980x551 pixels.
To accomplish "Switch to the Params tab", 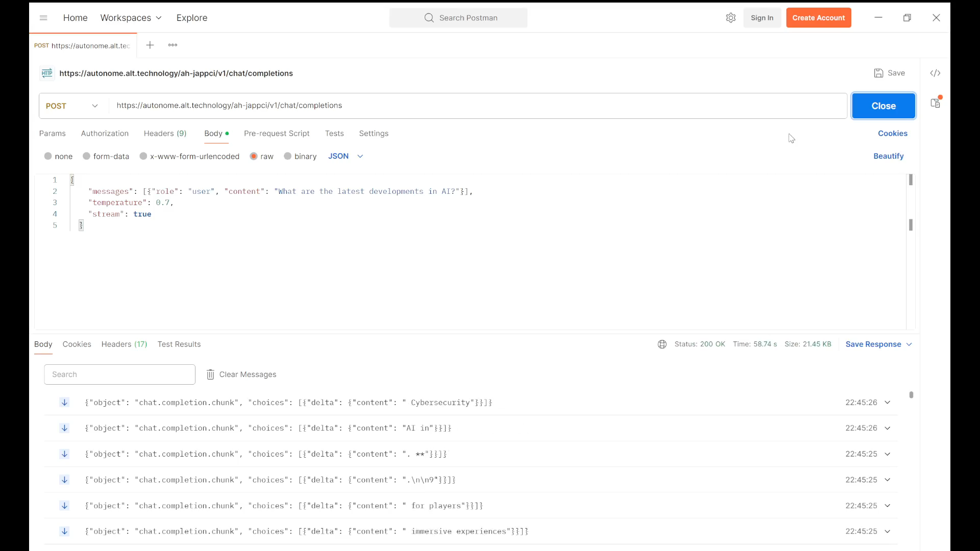I will tap(53, 133).
